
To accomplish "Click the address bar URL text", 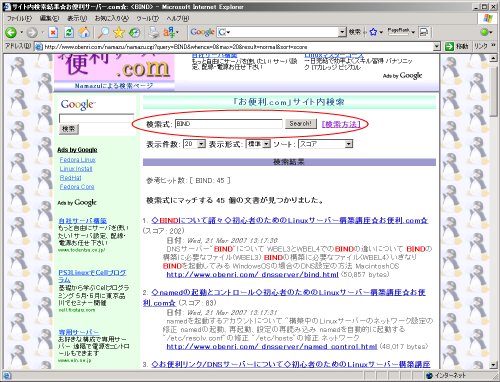I will 176,47.
